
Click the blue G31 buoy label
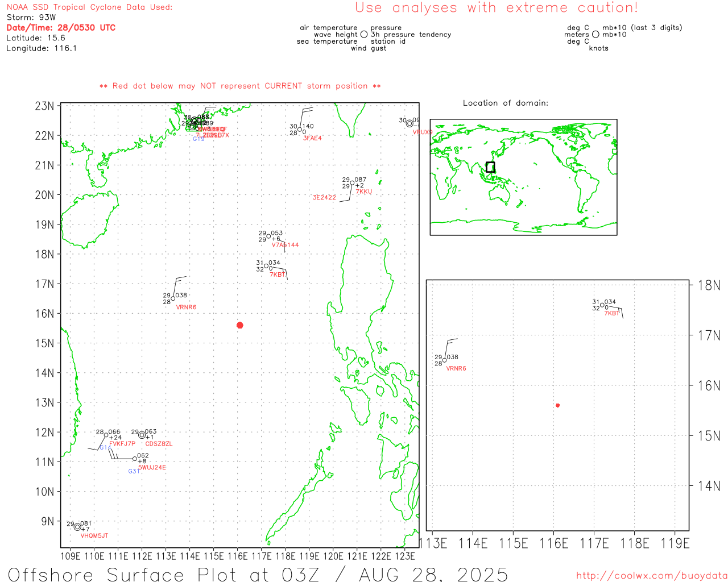point(134,472)
